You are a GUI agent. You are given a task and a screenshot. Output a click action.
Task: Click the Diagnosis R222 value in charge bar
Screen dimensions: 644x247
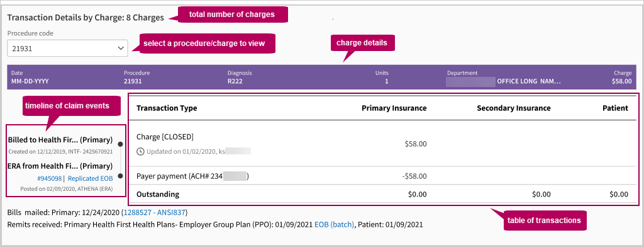[x=235, y=81]
